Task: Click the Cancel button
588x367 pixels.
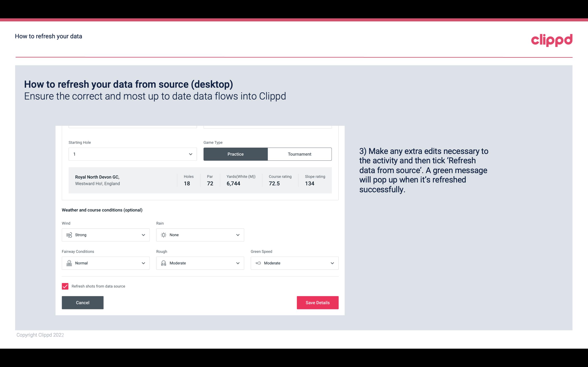Action: [x=83, y=302]
